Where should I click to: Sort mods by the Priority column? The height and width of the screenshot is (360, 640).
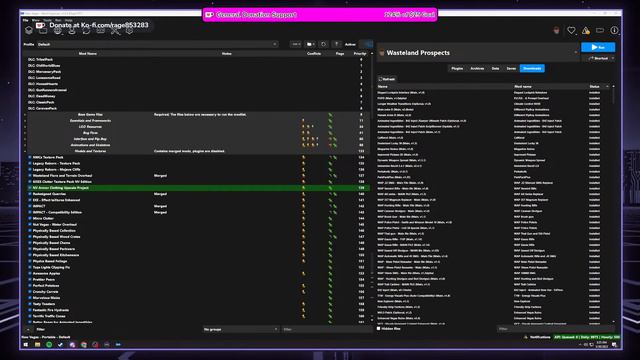click(360, 53)
